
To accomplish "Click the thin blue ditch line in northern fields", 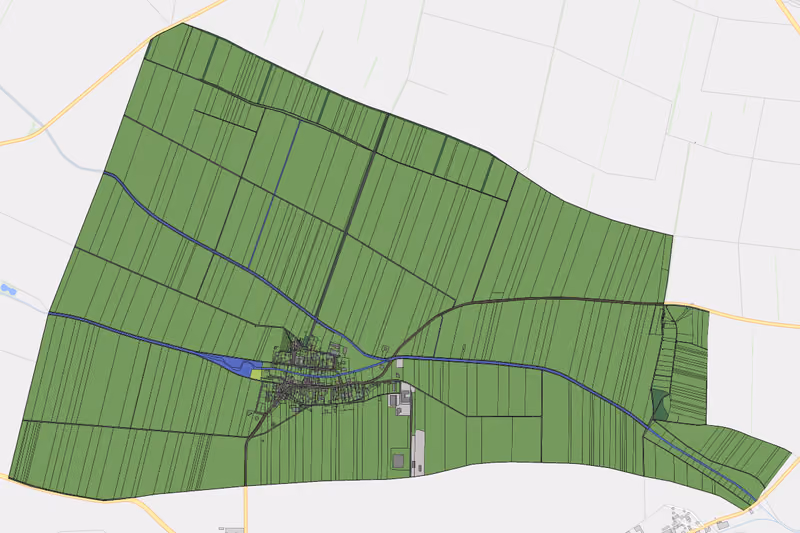I will 274,194.
